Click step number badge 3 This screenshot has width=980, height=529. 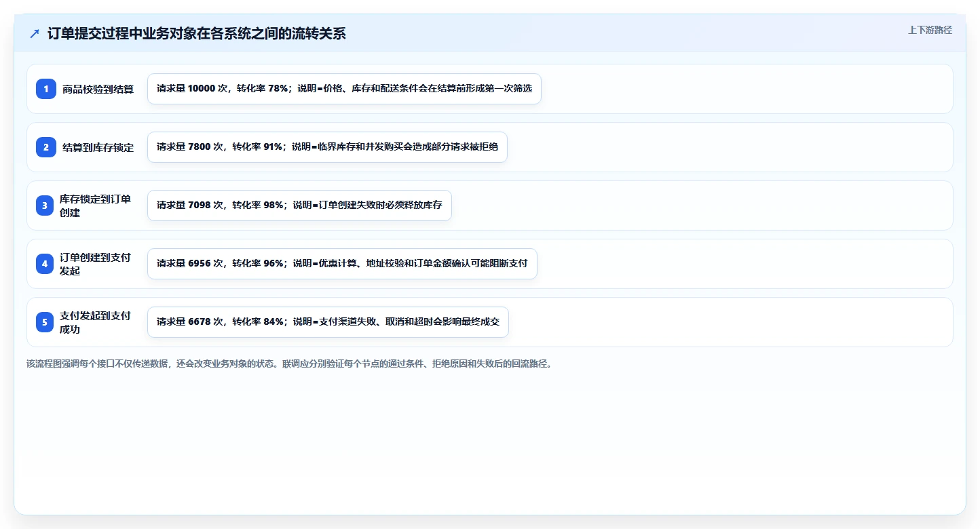[x=45, y=205]
